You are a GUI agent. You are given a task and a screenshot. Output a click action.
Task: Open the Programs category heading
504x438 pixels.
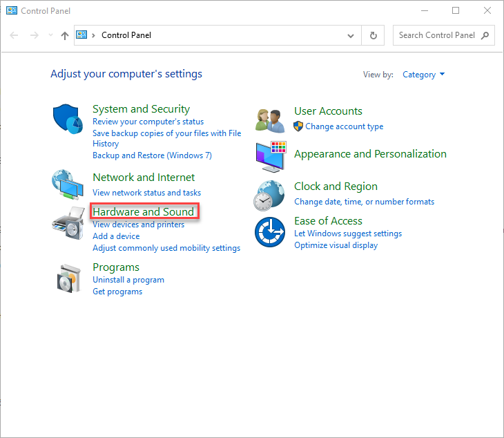[x=116, y=267]
